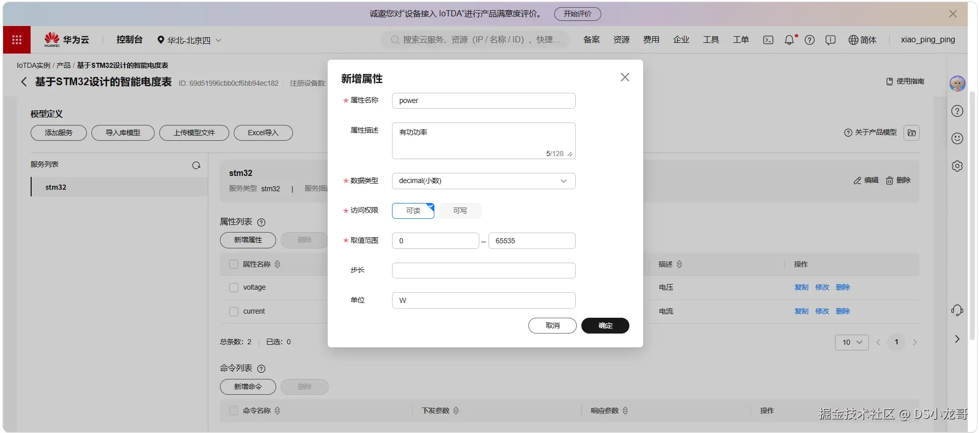Open the settings gear in right sidebar

pyautogui.click(x=957, y=166)
